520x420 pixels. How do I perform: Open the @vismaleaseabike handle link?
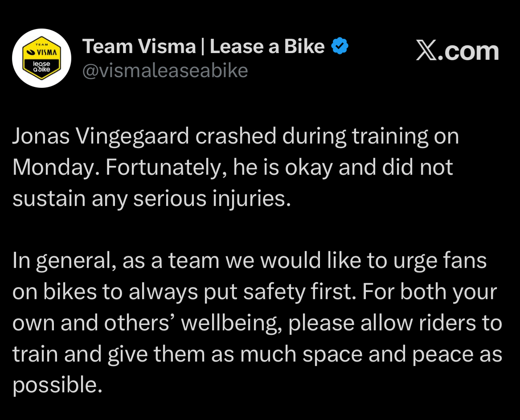[165, 70]
